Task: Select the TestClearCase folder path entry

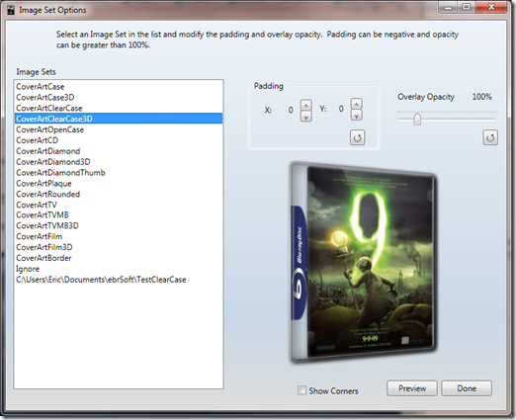Action: coord(119,280)
